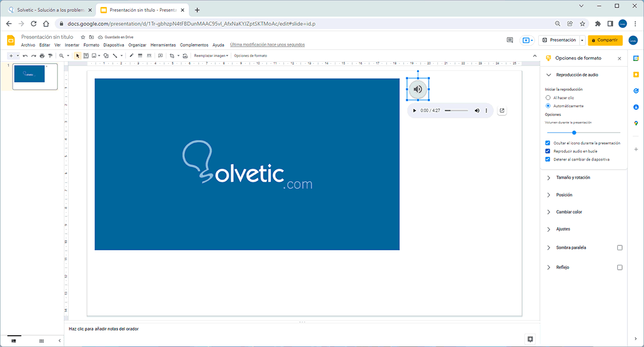644x347 pixels.
Task: Click the audio player progress bar
Action: (x=456, y=111)
